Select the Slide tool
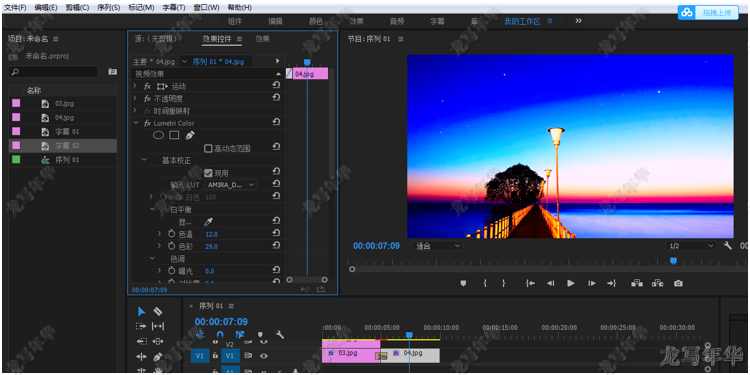 (158, 342)
